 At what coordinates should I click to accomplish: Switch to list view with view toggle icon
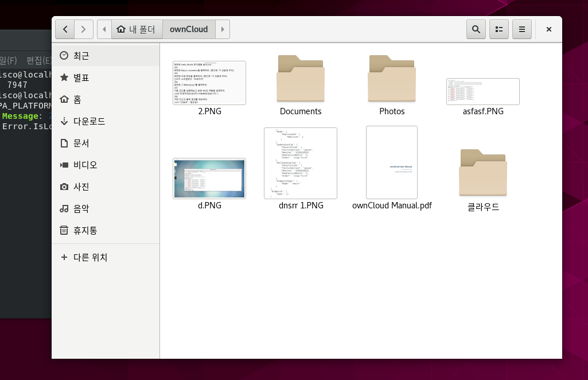[499, 29]
